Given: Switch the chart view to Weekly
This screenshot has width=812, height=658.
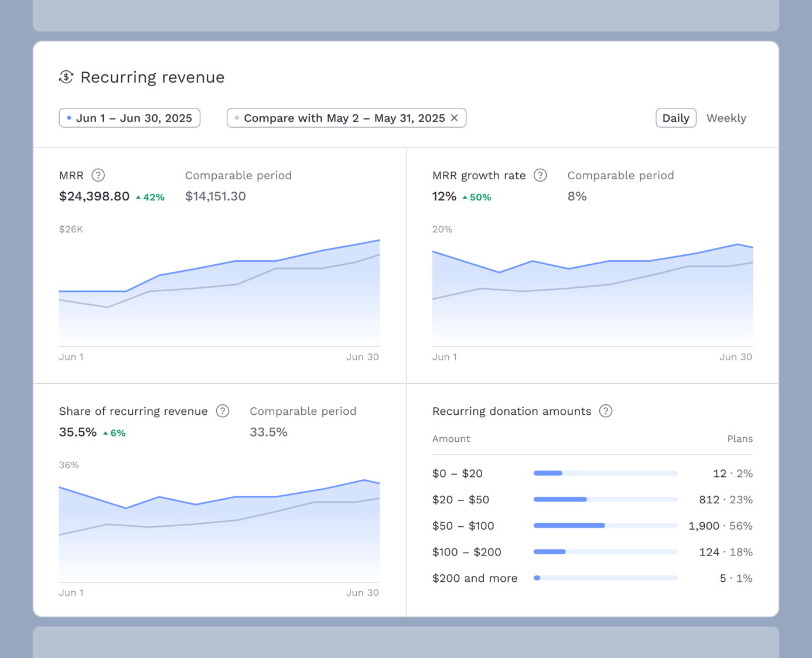Looking at the screenshot, I should (x=726, y=118).
